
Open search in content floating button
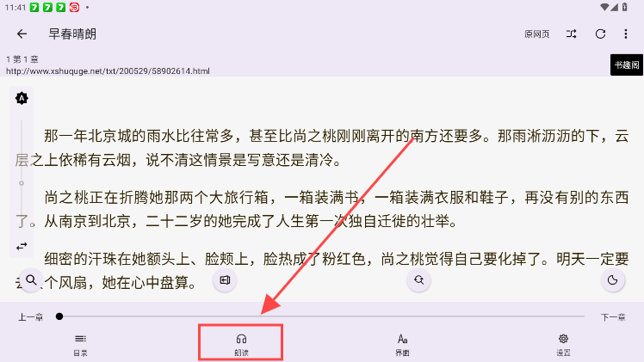pyautogui.click(x=31, y=280)
